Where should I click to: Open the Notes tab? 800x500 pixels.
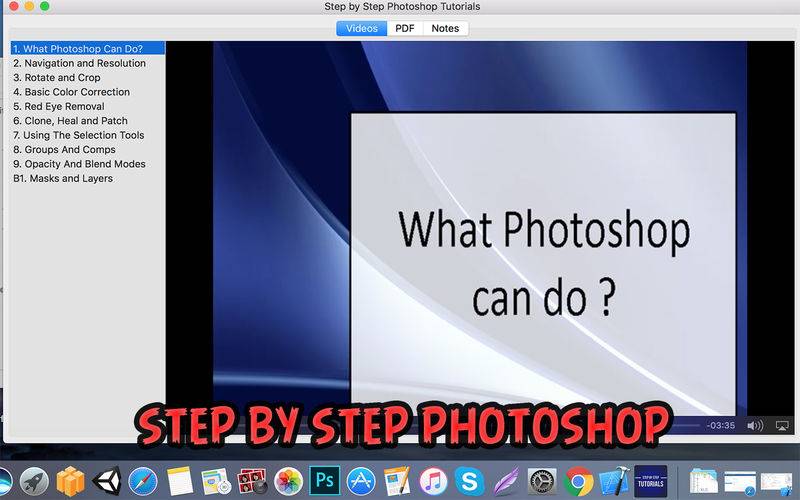[x=445, y=29]
